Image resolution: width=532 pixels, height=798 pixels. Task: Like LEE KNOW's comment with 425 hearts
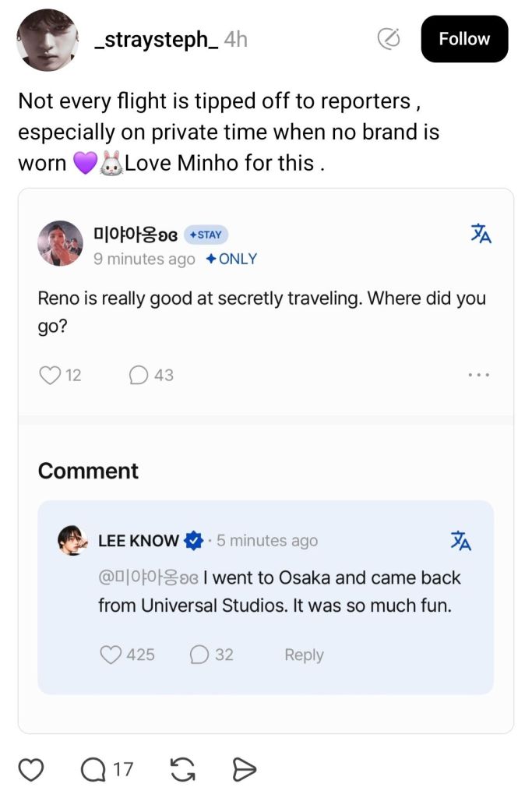[x=111, y=655]
